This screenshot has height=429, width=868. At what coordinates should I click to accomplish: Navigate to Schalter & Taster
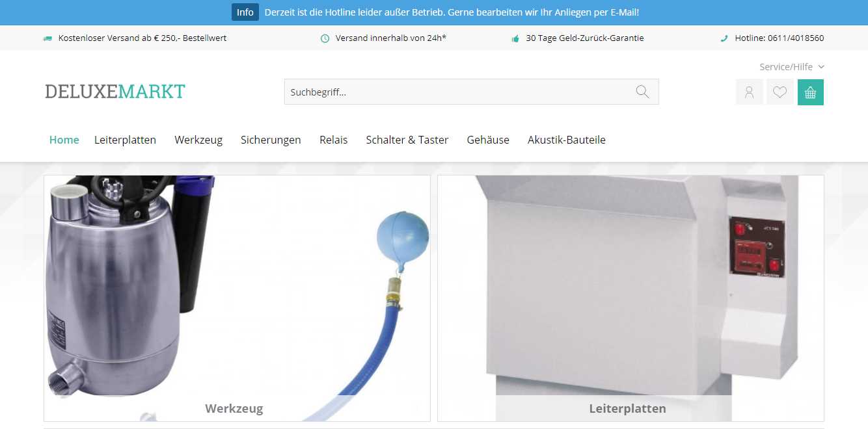[407, 140]
